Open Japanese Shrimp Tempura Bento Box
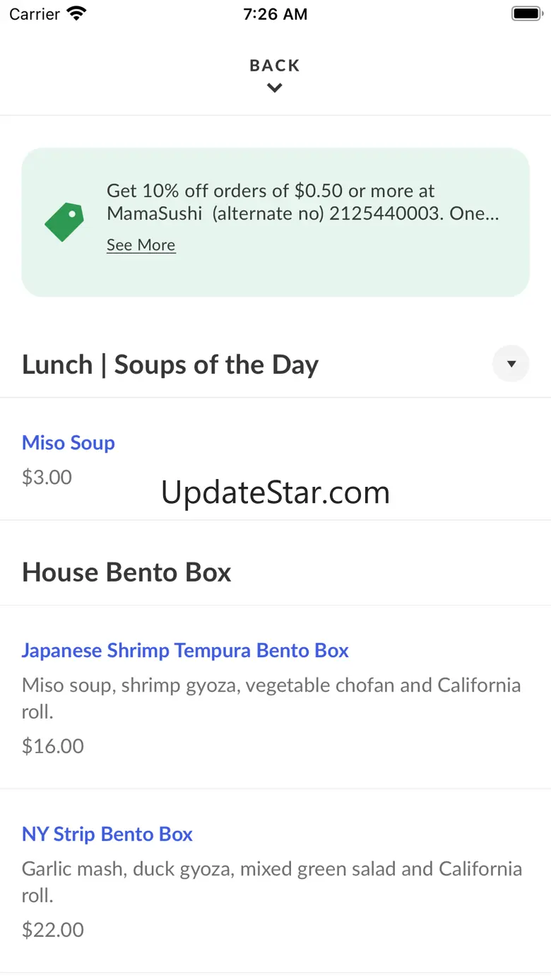The width and height of the screenshot is (551, 980). click(x=185, y=651)
